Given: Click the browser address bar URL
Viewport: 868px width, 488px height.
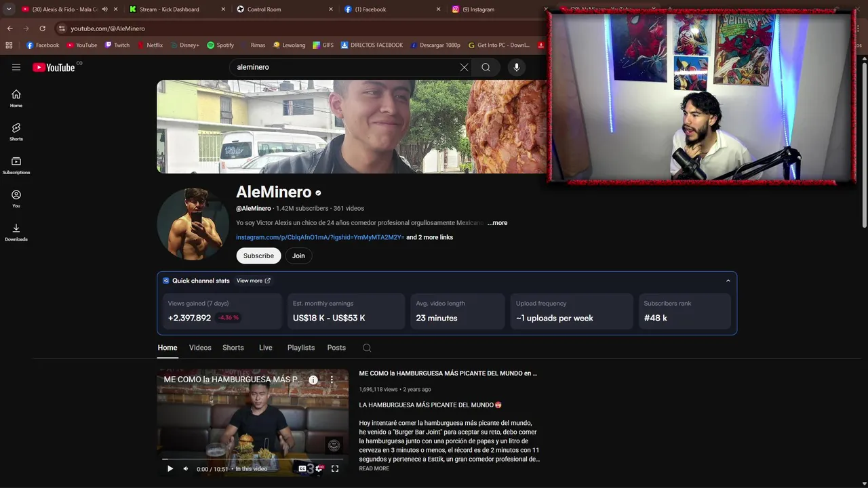Looking at the screenshot, I should coord(108,28).
